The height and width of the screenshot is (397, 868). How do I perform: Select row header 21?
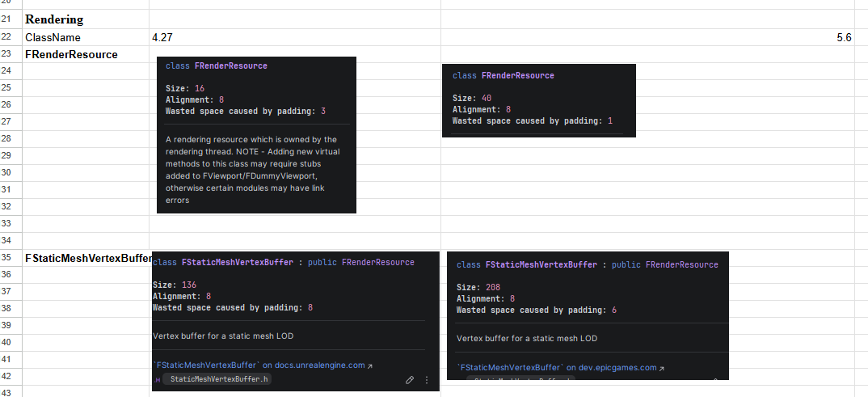coord(11,19)
